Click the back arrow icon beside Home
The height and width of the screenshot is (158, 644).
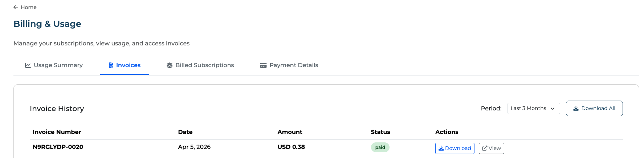point(16,7)
